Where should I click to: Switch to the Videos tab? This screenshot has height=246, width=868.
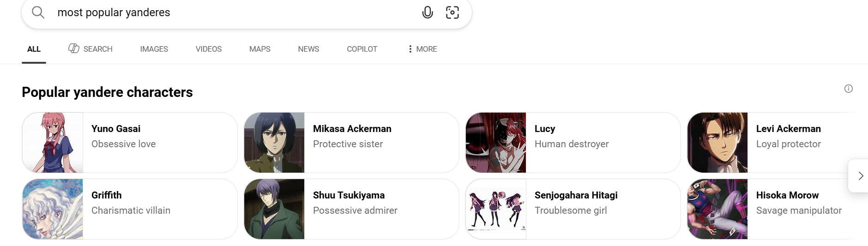pos(208,49)
